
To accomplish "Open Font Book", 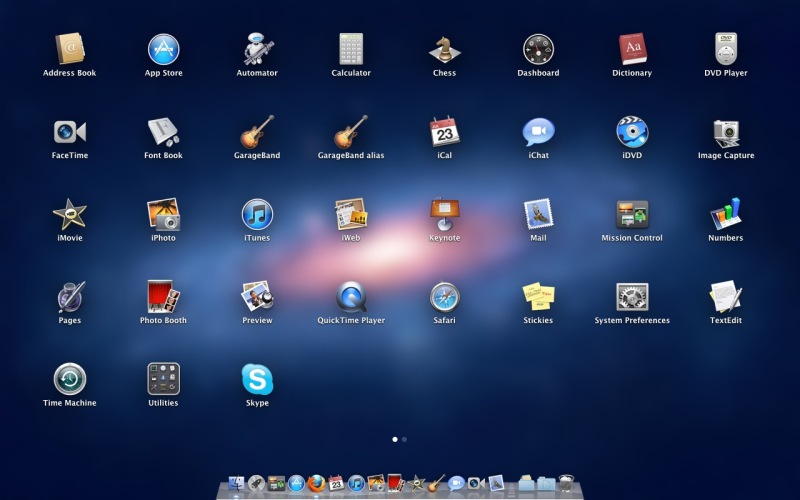I will click(x=163, y=132).
